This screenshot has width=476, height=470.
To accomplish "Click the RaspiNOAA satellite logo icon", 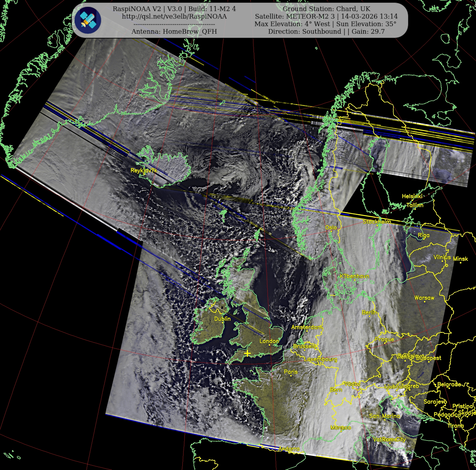I will (x=88, y=20).
